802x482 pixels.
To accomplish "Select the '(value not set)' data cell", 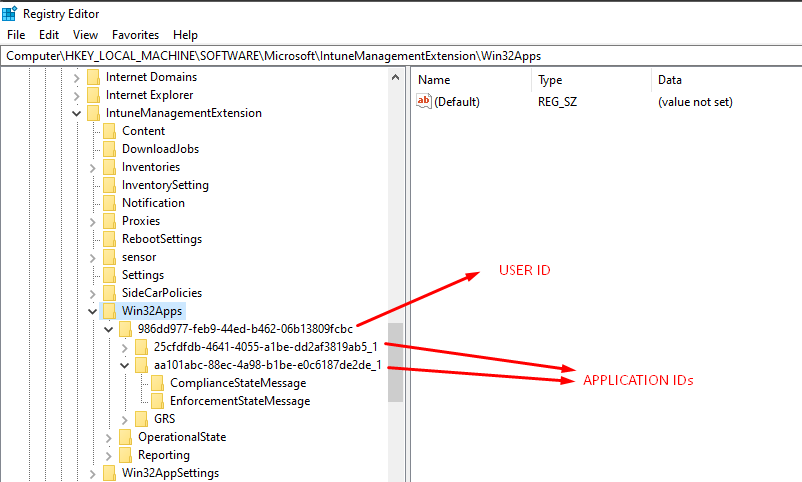I will (695, 102).
